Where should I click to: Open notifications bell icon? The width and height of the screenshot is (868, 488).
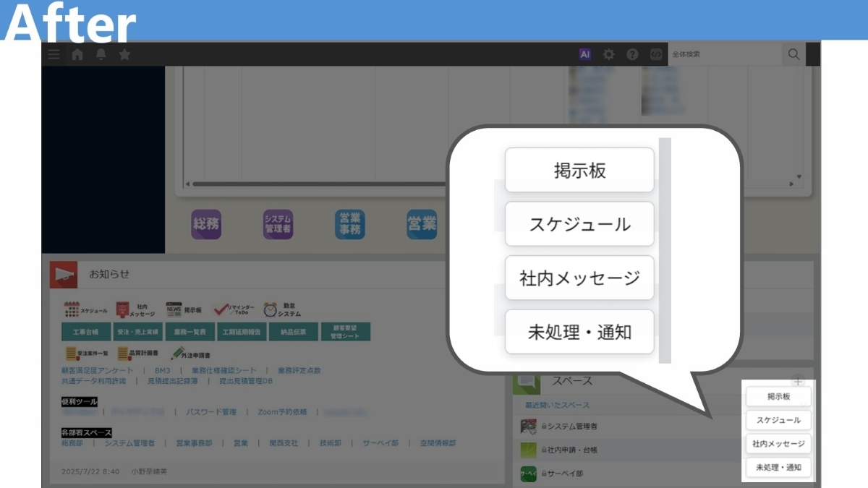click(101, 54)
